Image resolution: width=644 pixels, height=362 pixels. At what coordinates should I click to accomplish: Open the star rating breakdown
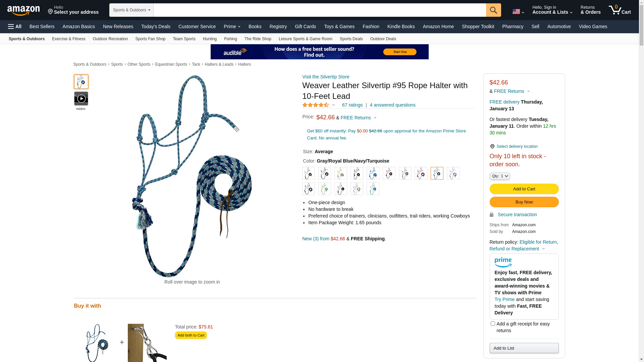[x=319, y=105]
